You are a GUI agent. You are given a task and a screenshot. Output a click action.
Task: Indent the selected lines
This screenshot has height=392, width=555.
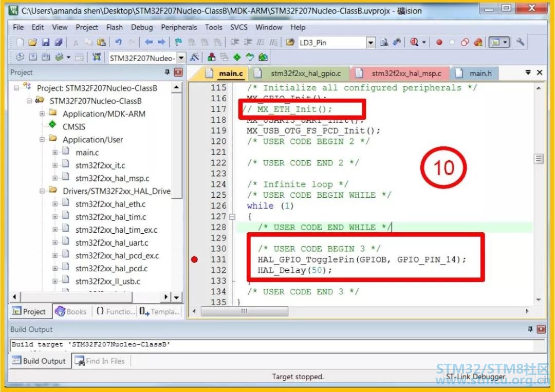[235, 43]
